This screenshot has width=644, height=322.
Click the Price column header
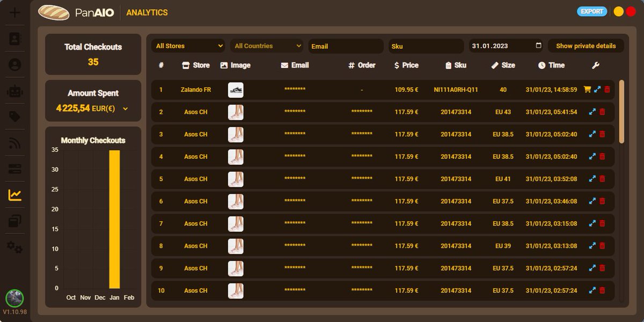[406, 65]
